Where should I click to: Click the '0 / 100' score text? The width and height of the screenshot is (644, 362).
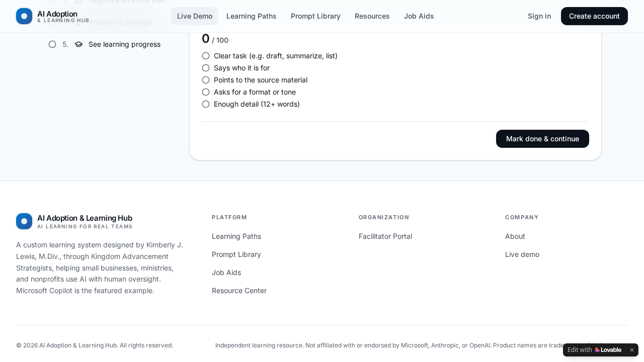(x=215, y=39)
